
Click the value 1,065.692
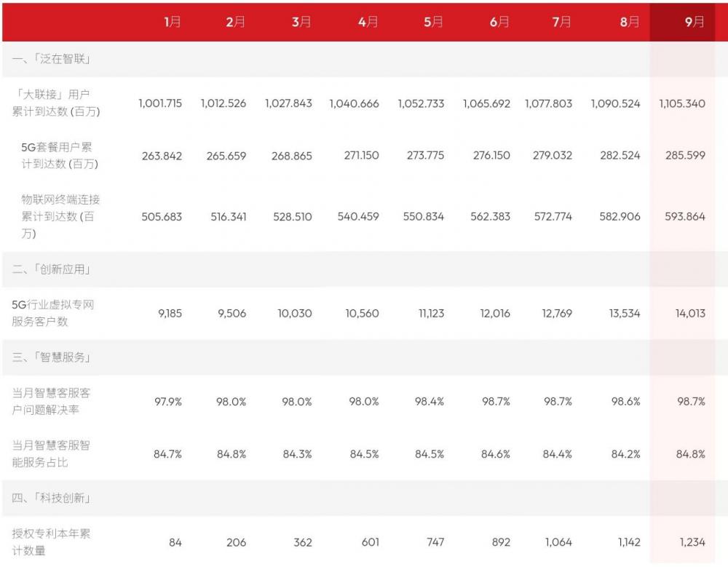click(486, 103)
